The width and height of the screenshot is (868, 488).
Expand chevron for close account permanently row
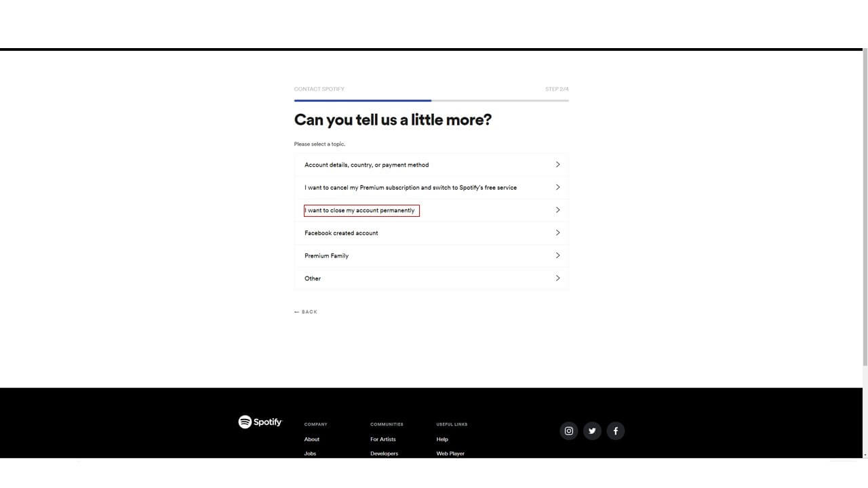coord(557,210)
